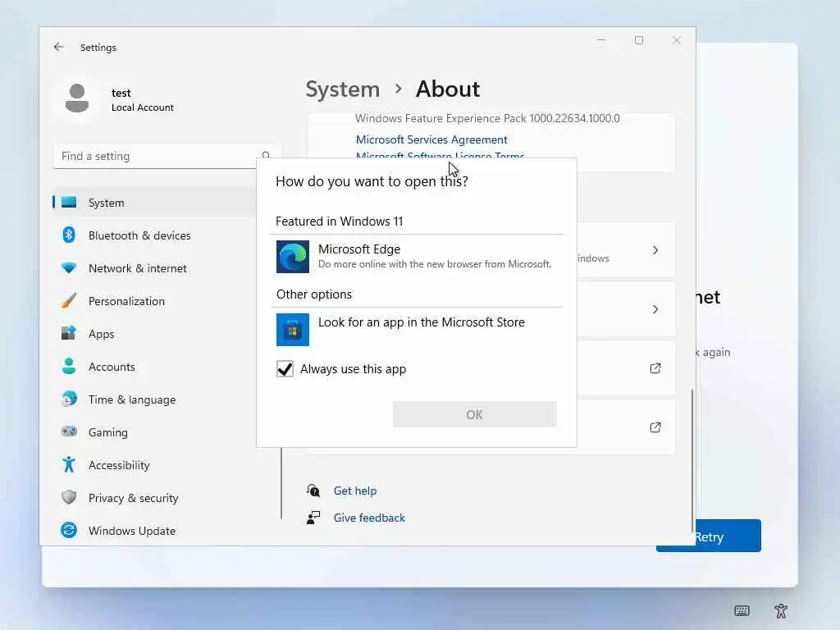Viewport: 840px width, 630px height.
Task: Click the sidebar vertical scrollbar
Action: 281,483
